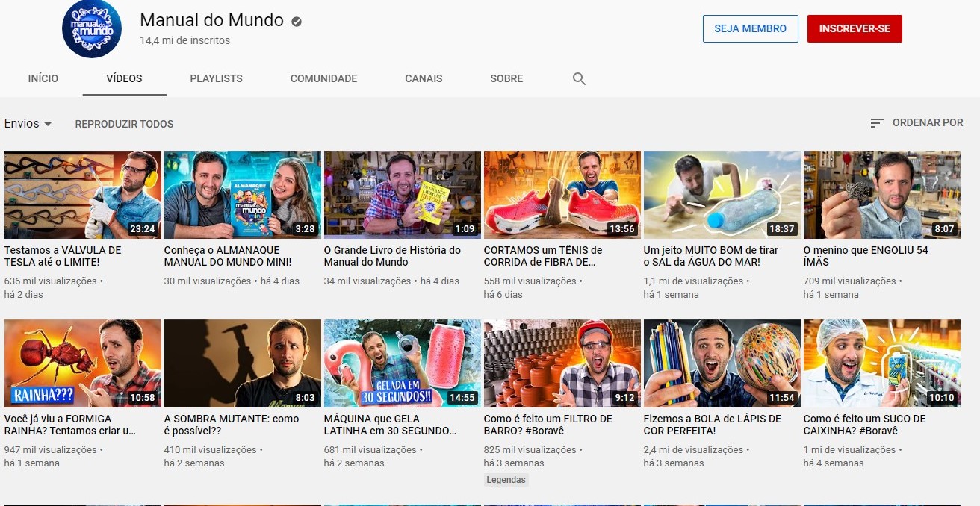
Task: Open the channel search magnifier icon
Action: coord(579,78)
